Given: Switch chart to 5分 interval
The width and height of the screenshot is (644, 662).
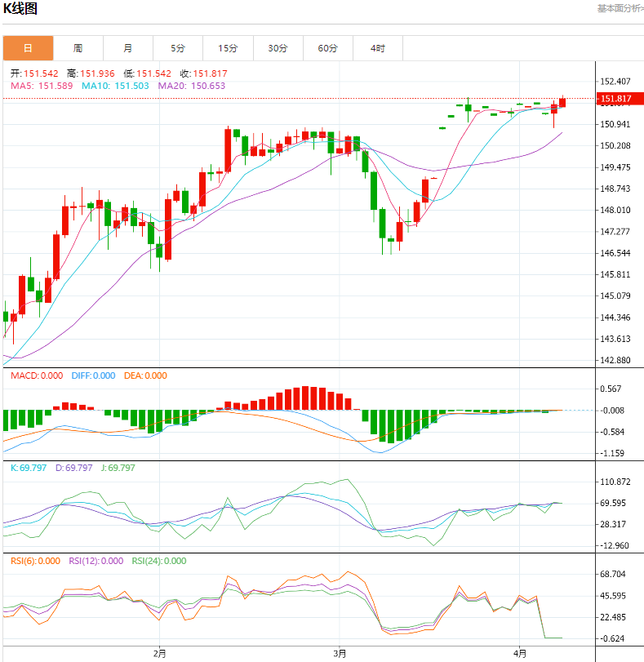Looking at the screenshot, I should (178, 48).
